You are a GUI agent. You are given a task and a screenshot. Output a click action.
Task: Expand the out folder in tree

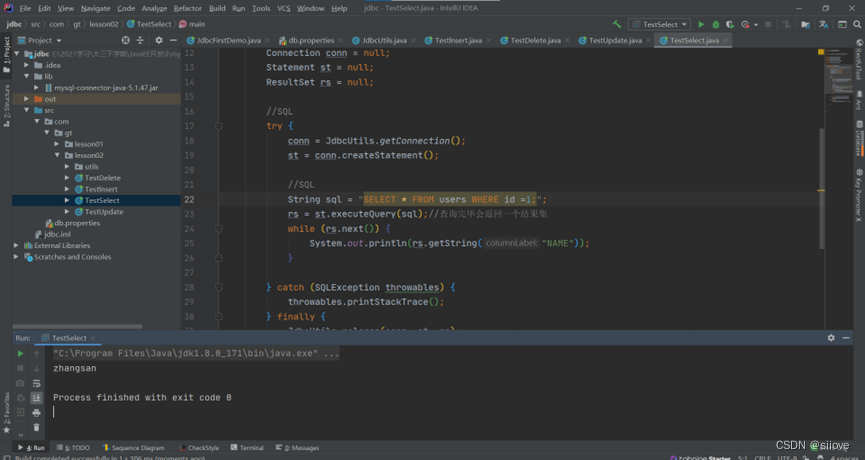tap(27, 99)
